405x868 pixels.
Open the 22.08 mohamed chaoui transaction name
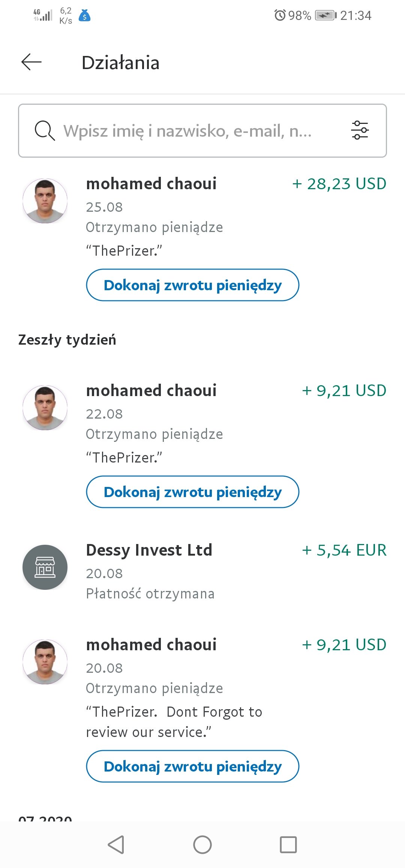(151, 390)
